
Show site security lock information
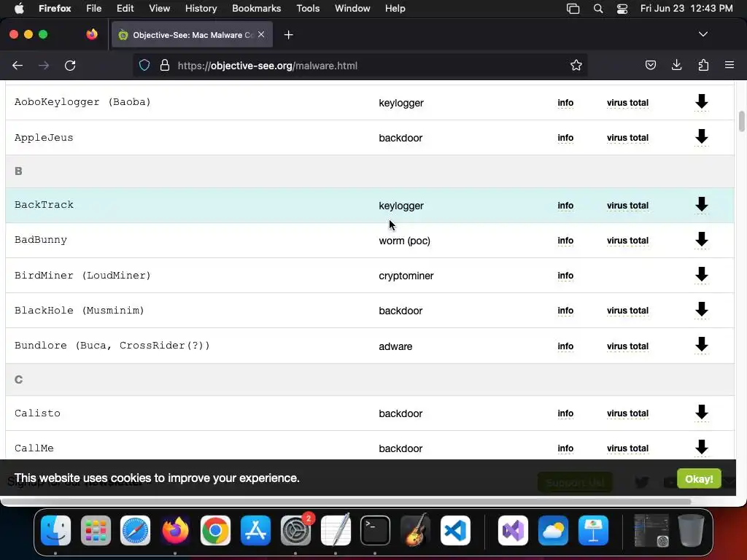point(165,65)
